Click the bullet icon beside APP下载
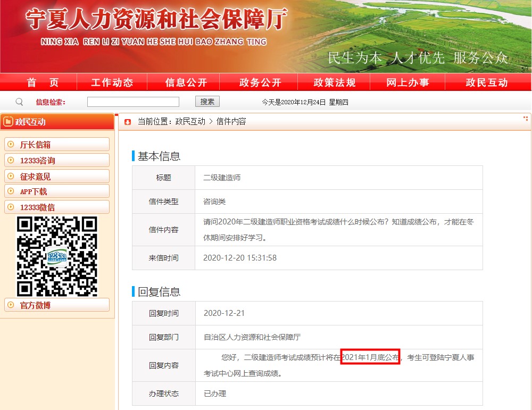The image size is (532, 410). (x=11, y=191)
